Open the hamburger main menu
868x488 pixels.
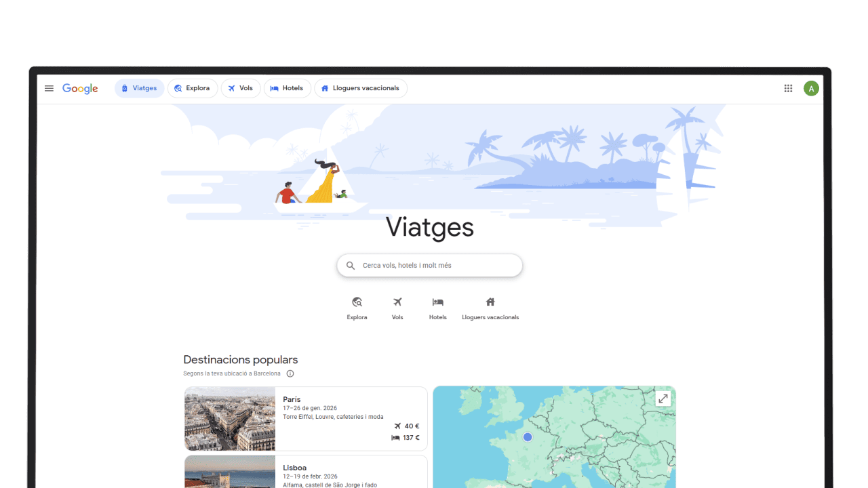click(49, 88)
